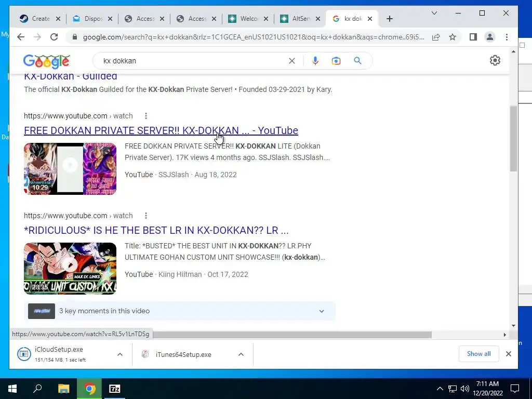Click the Chrome taskbar icon
This screenshot has width=532, height=399.
[89, 389]
